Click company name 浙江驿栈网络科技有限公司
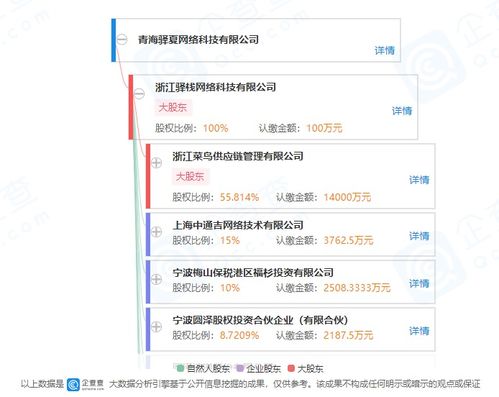 click(x=216, y=87)
